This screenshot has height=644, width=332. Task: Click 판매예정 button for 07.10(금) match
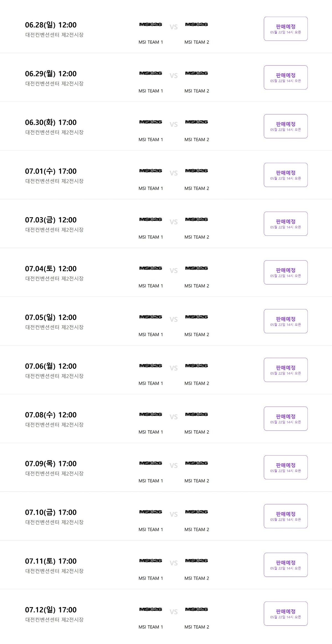[x=286, y=516]
